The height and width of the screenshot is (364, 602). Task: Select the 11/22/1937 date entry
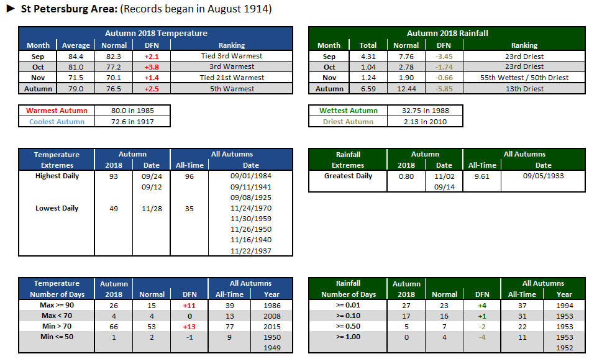click(x=251, y=251)
